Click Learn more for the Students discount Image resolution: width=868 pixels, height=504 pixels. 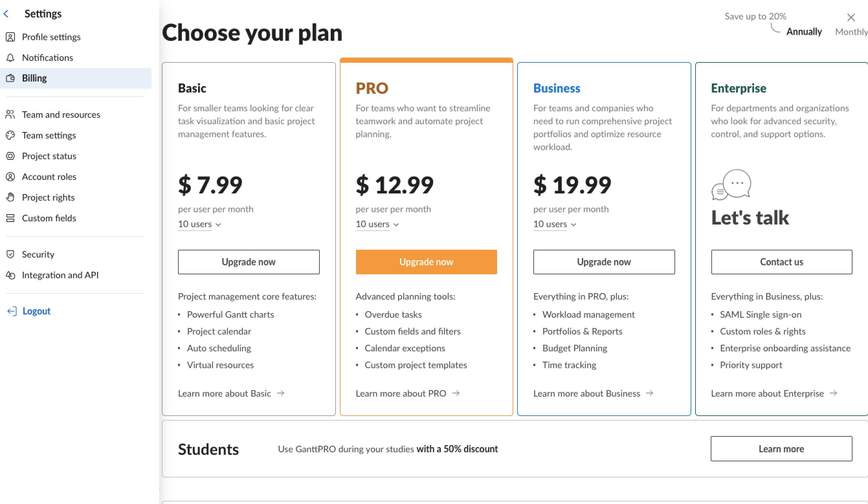point(781,449)
